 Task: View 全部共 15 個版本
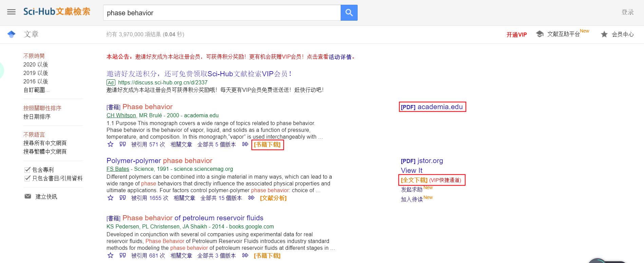(x=221, y=198)
